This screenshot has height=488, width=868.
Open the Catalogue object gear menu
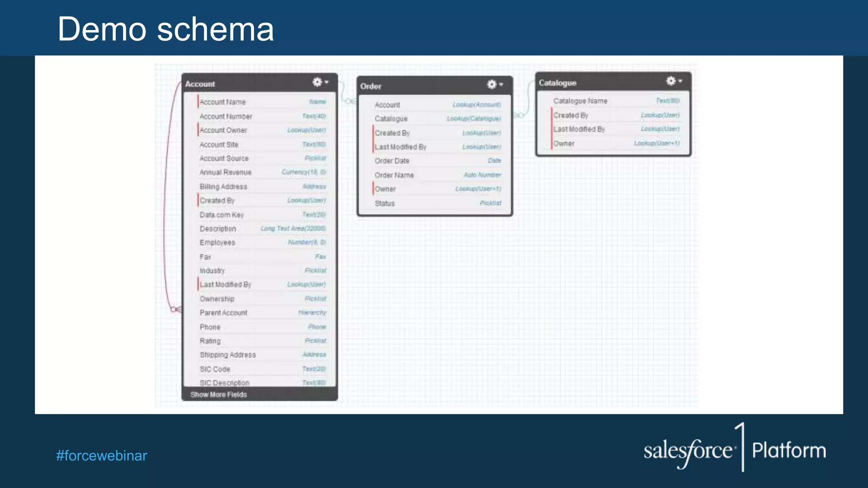click(674, 81)
